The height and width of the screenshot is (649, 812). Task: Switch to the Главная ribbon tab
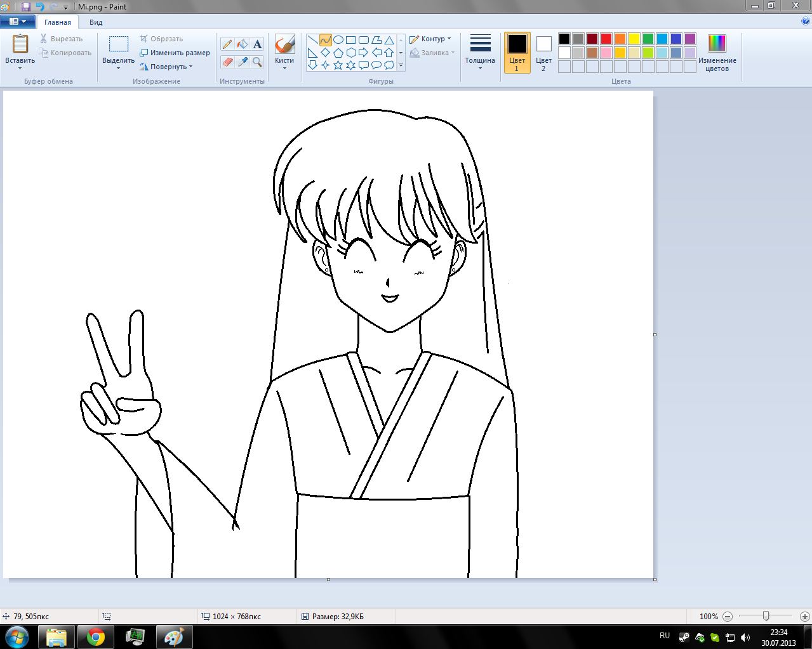58,22
